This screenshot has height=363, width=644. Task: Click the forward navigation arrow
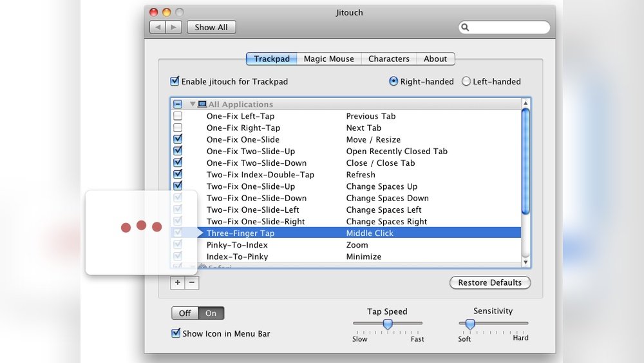[x=174, y=27]
